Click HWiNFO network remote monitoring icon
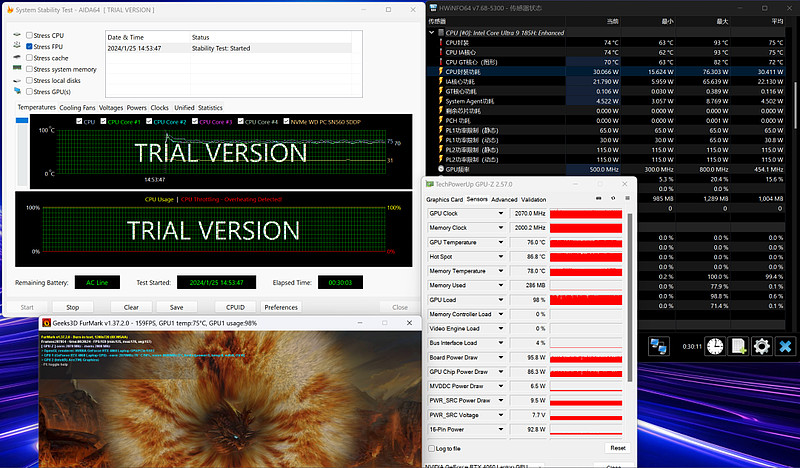800x468 pixels. 658,346
